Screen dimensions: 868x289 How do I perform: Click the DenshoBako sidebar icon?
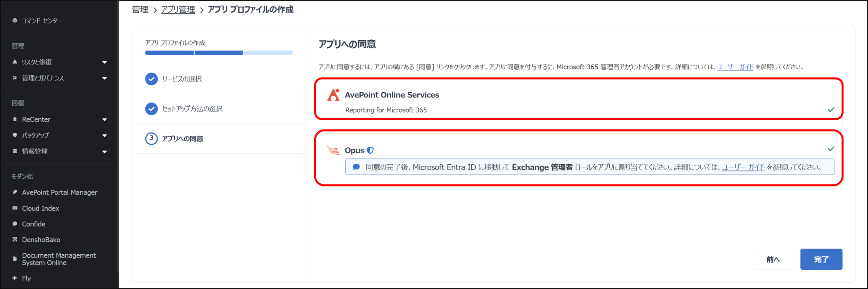tap(15, 239)
